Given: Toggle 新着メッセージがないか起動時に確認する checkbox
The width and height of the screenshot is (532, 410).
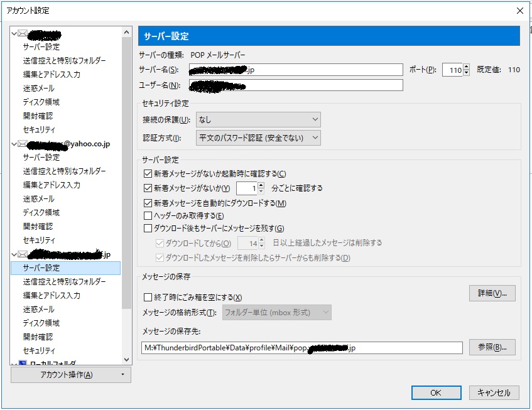Looking at the screenshot, I should tap(148, 174).
